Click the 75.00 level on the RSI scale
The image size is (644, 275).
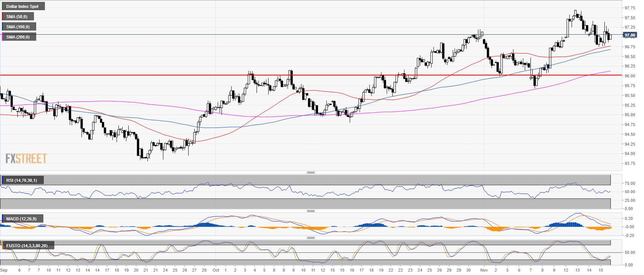[x=629, y=184]
